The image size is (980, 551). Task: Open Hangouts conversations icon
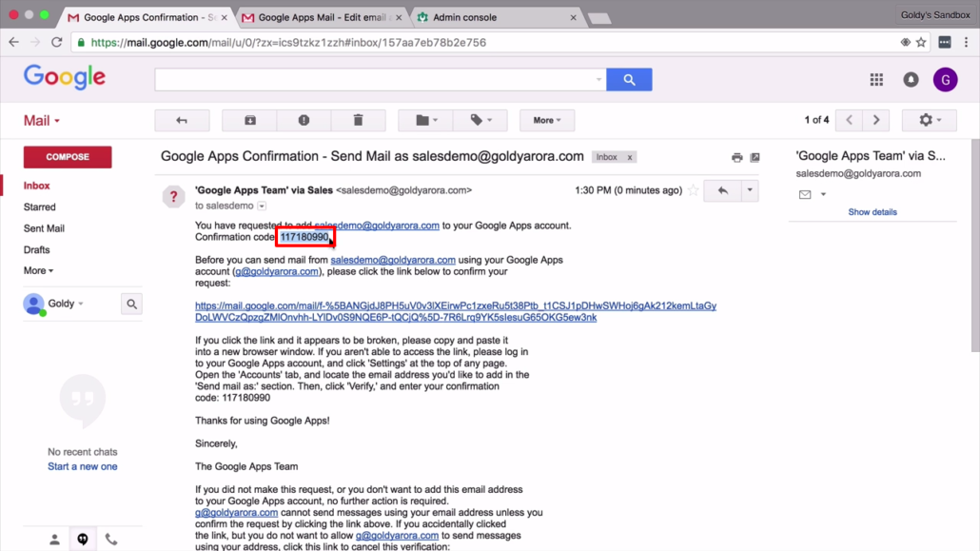click(83, 540)
